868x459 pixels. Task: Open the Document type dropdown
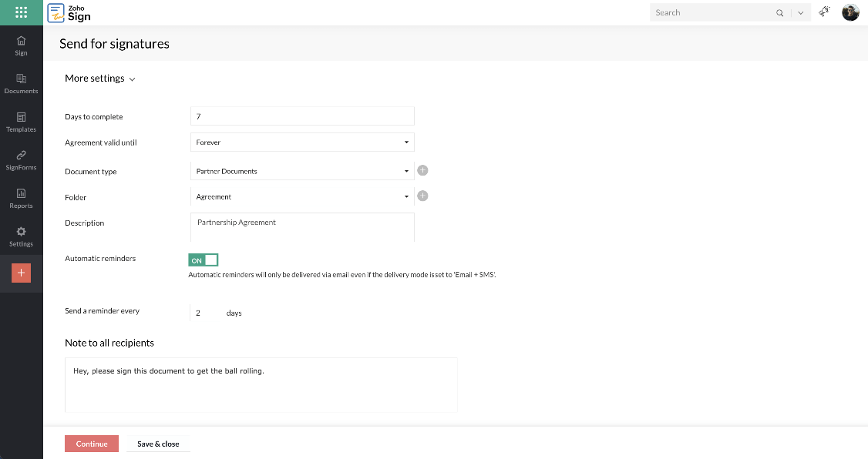click(406, 170)
